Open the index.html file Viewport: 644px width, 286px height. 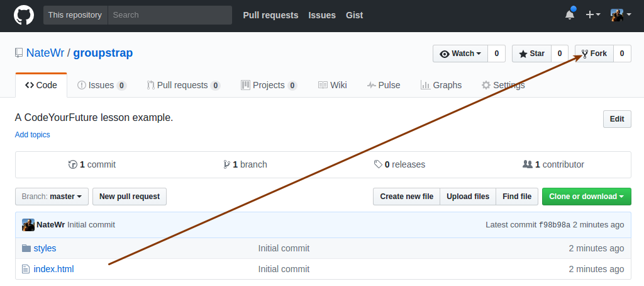pyautogui.click(x=54, y=270)
